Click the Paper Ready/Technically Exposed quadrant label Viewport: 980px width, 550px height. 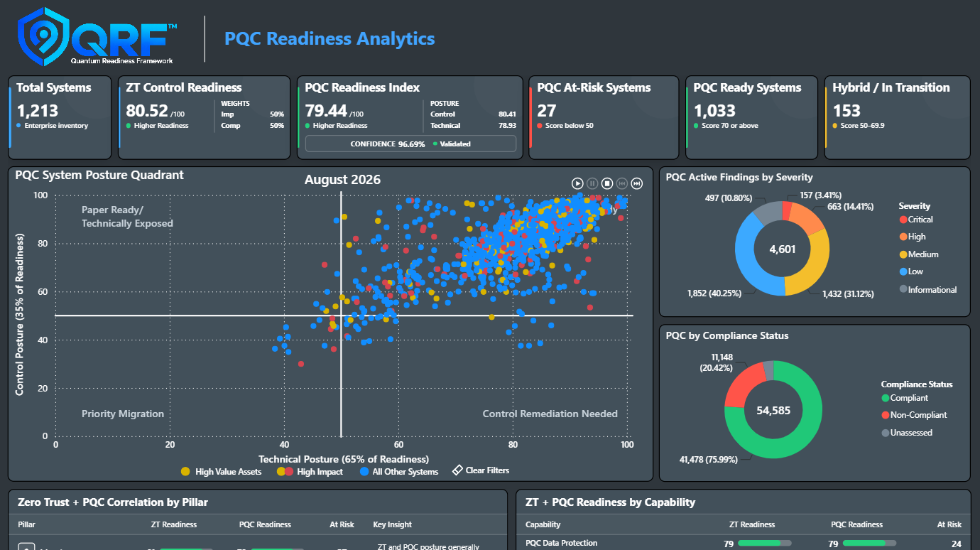[127, 217]
